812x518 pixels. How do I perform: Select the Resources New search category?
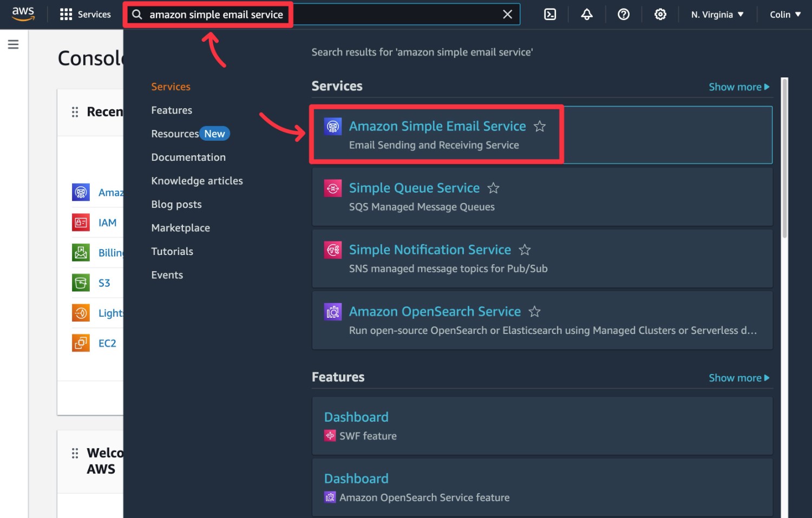(191, 134)
